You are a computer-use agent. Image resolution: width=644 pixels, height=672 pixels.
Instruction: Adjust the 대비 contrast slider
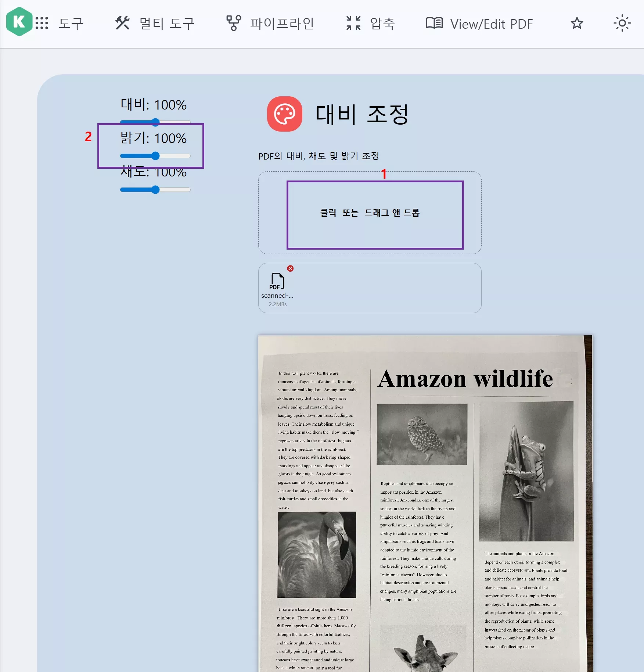[x=156, y=121]
